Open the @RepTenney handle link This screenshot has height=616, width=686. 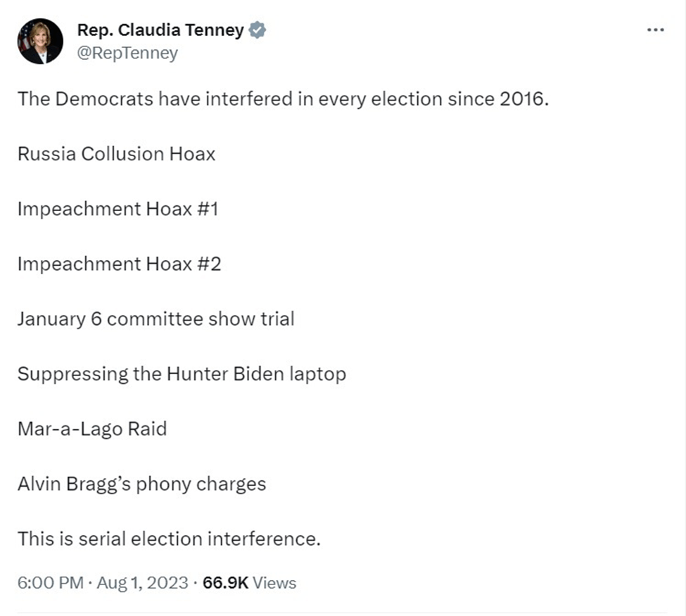(127, 53)
